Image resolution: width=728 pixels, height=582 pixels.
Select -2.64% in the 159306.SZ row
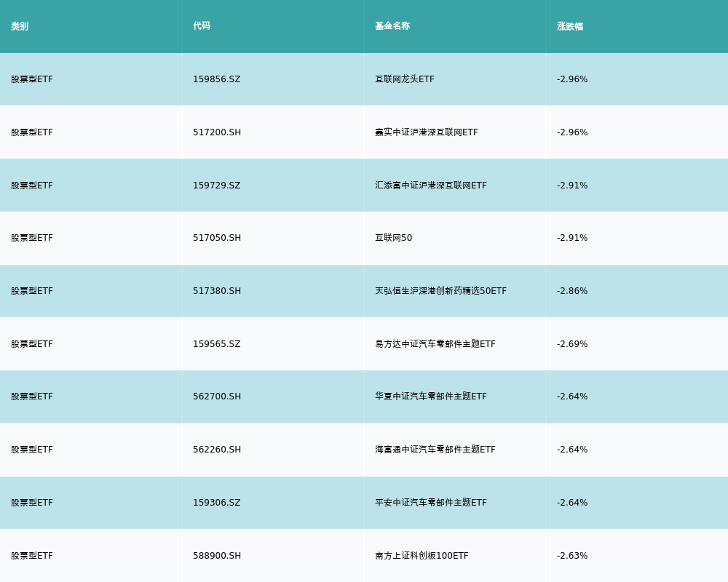572,503
